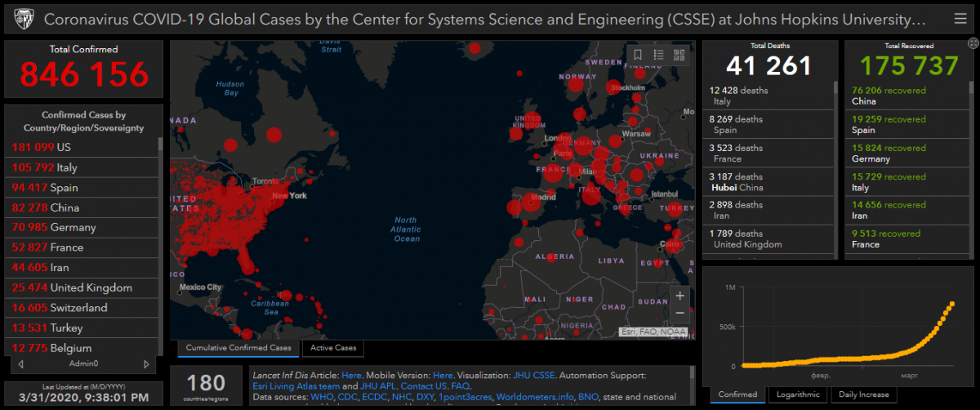The height and width of the screenshot is (410, 980).
Task: Open the JHU APL link
Action: 376,385
